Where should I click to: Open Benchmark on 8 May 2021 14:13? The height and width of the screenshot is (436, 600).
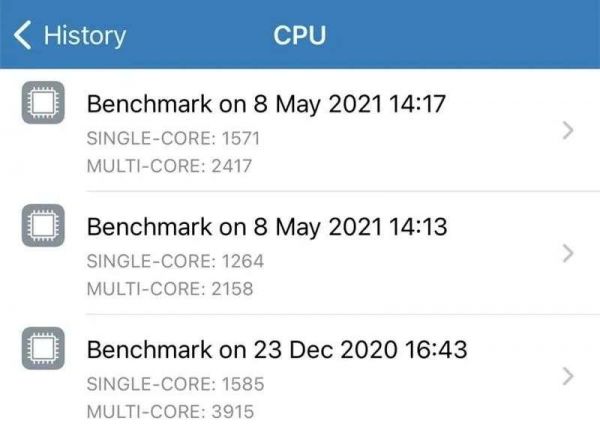[x=265, y=227]
